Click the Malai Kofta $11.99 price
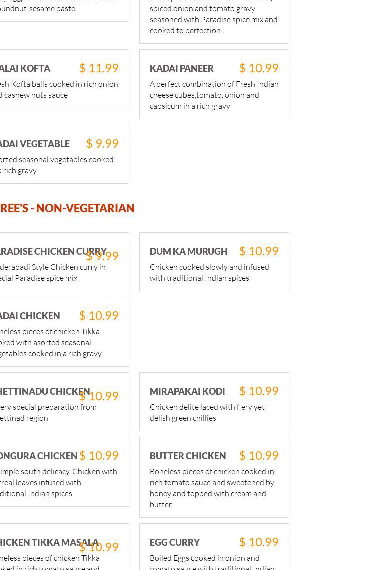This screenshot has height=570, width=392. pyautogui.click(x=99, y=68)
